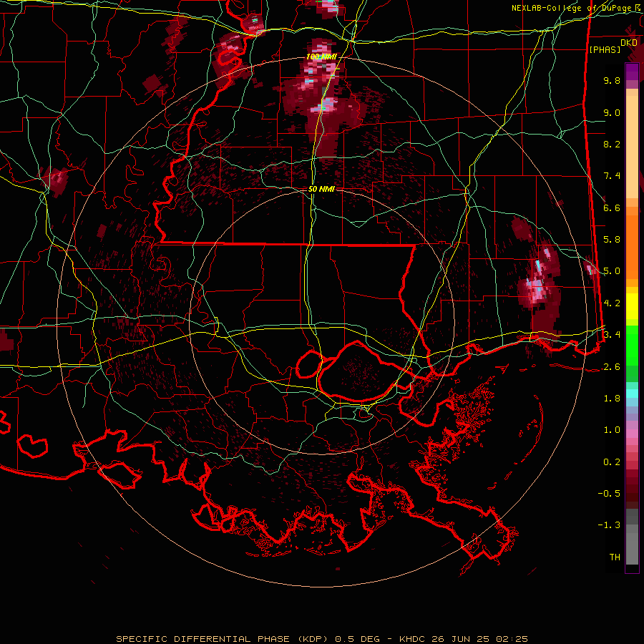This screenshot has height=644, width=644.
Task: Click the 5.0 legend value
Action: tap(612, 271)
